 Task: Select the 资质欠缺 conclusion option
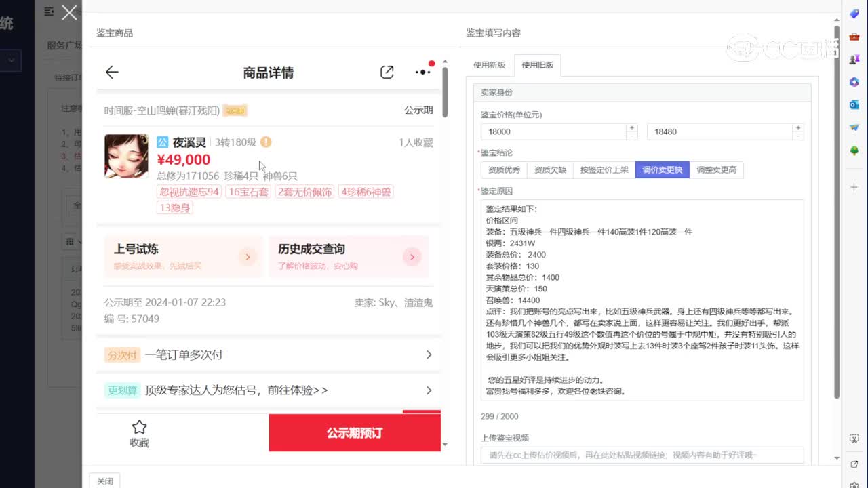549,169
